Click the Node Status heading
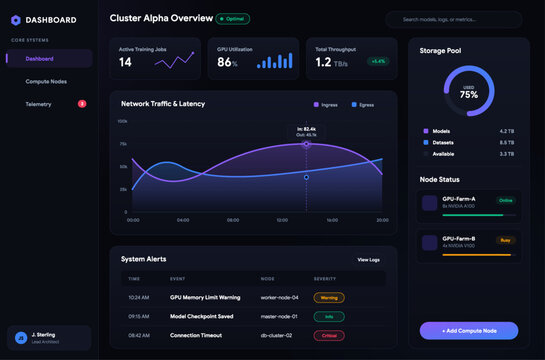The width and height of the screenshot is (545, 360). tap(440, 179)
